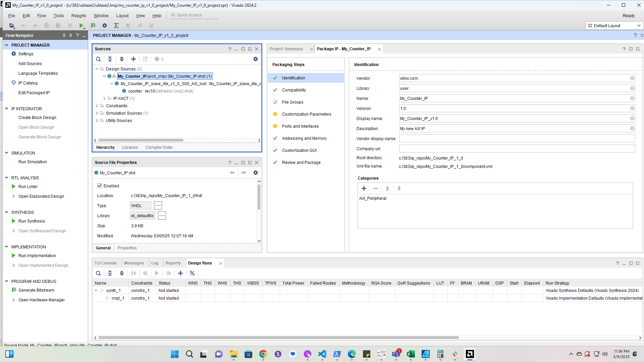This screenshot has width=644, height=362.
Task: Click the Generate Bitstream toolbar icon
Action: (93, 25)
